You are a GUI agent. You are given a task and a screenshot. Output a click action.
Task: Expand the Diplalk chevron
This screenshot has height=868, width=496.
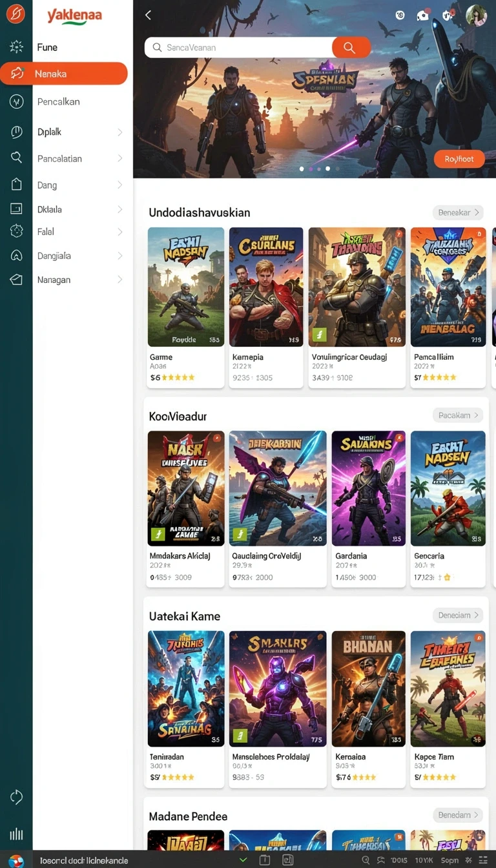tap(120, 132)
